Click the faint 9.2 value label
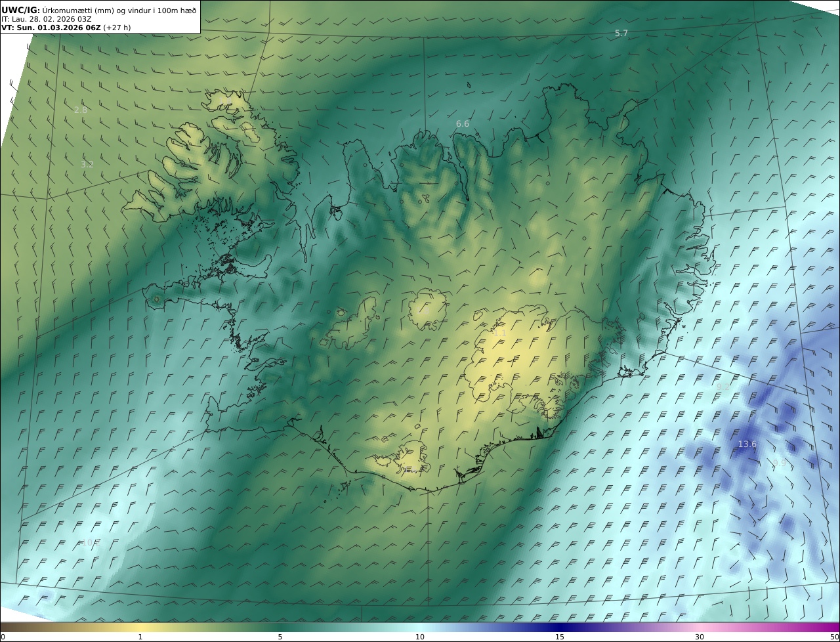 [723, 387]
